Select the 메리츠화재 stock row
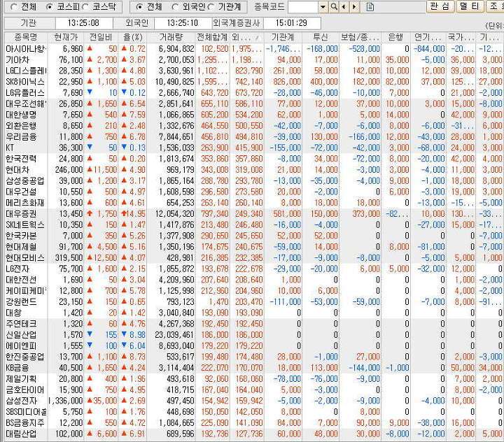Image resolution: width=504 pixels, height=442 pixels. [x=254, y=203]
